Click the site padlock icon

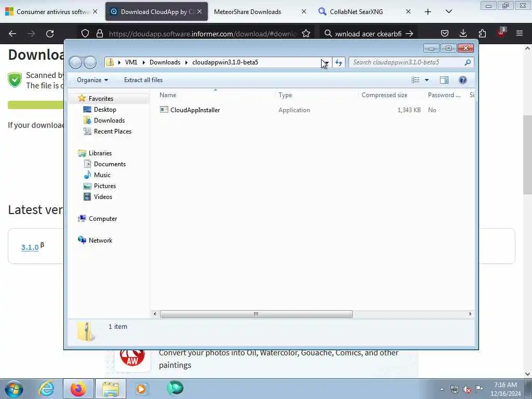99,34
